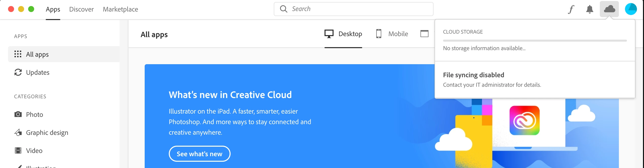Open the notifications bell
Image resolution: width=644 pixels, height=168 pixels.
pyautogui.click(x=590, y=9)
